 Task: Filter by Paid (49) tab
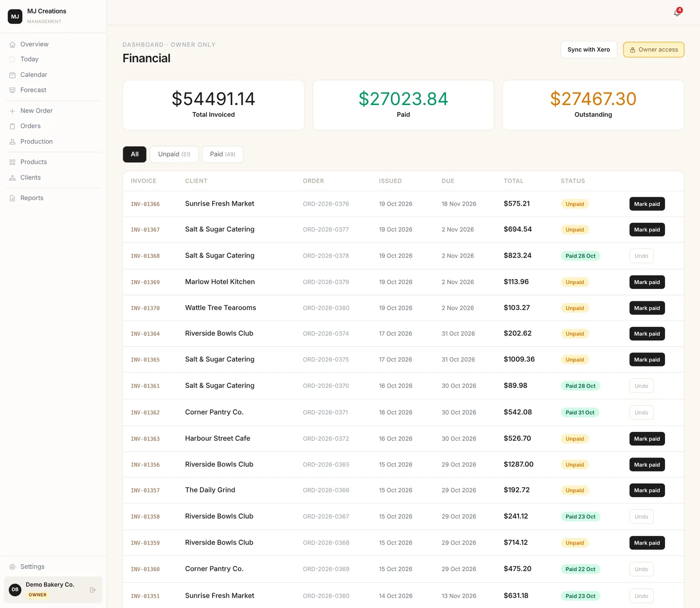[223, 154]
